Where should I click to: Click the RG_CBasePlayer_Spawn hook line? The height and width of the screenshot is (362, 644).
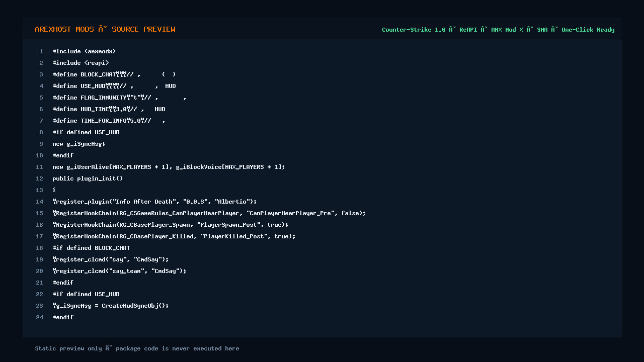[171, 225]
